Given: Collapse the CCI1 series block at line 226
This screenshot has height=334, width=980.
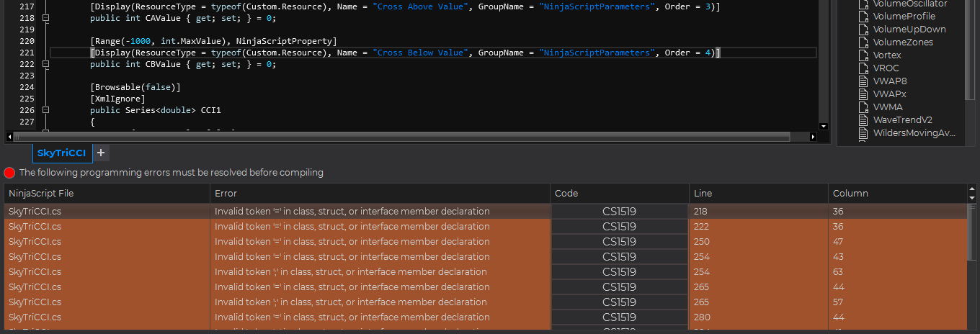Looking at the screenshot, I should (x=46, y=110).
